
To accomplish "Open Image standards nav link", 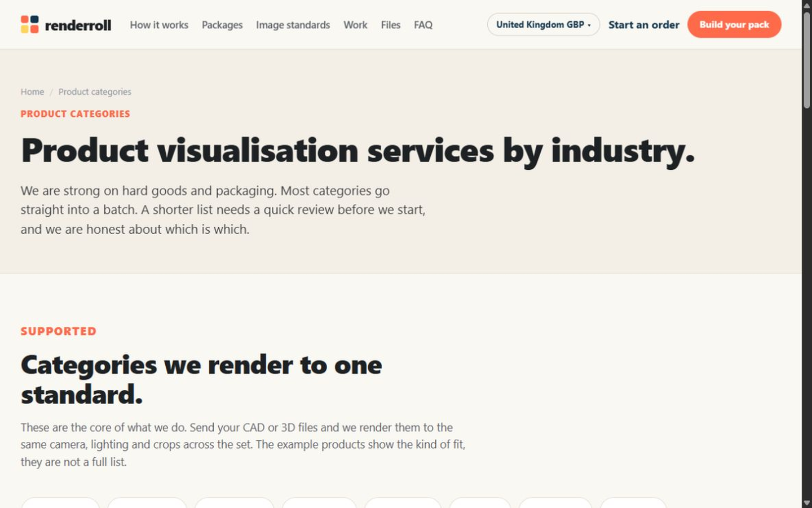I will tap(293, 25).
